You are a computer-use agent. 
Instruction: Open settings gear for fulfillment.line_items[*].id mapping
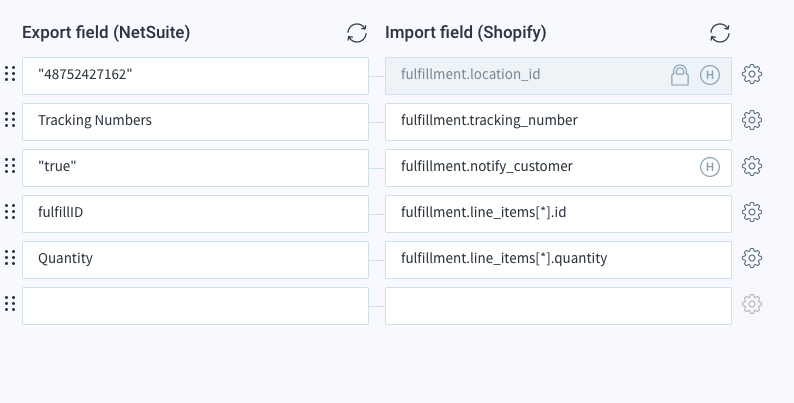(751, 212)
